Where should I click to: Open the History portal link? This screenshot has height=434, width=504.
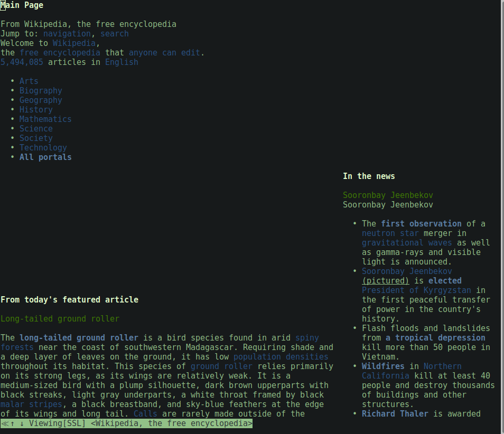point(36,109)
